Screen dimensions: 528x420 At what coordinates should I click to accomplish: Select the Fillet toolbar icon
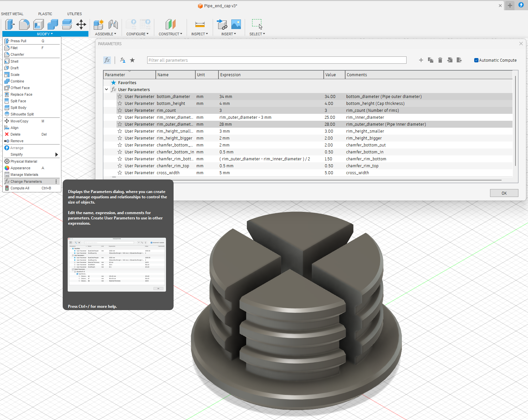(x=24, y=24)
